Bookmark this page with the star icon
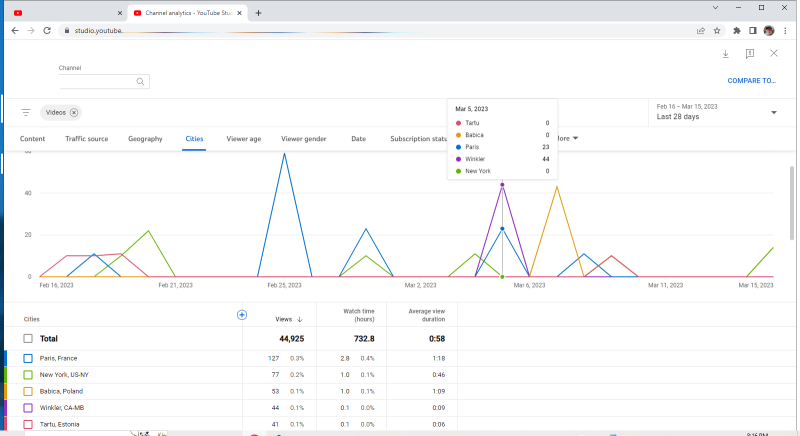Viewport: 800px width, 436px height. tap(717, 30)
